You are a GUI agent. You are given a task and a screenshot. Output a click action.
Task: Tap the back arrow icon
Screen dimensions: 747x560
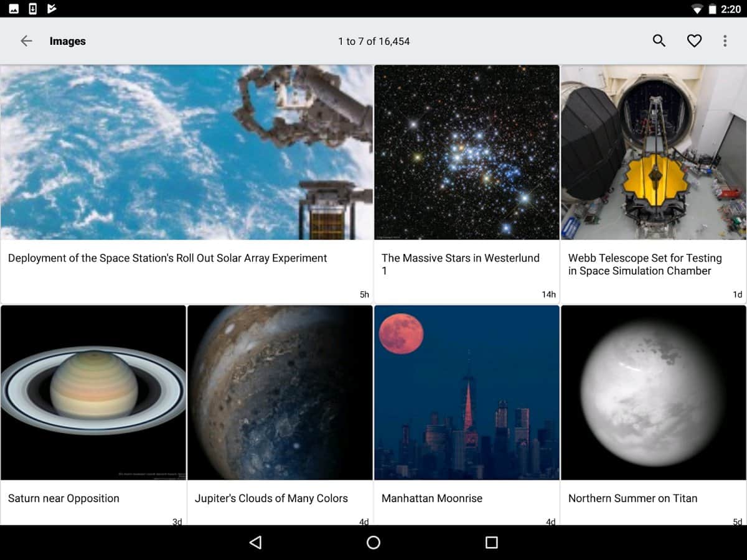pos(26,41)
